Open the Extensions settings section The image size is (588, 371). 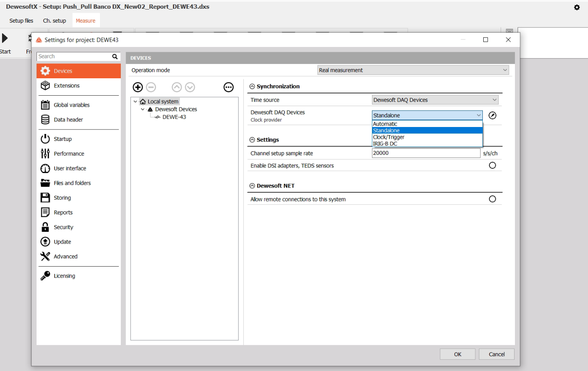[x=66, y=86]
